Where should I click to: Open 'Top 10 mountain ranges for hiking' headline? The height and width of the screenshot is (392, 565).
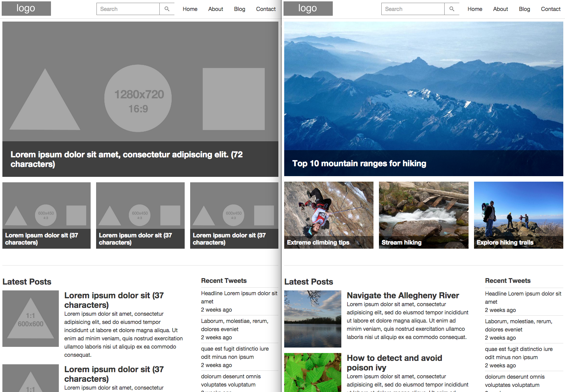point(359,164)
